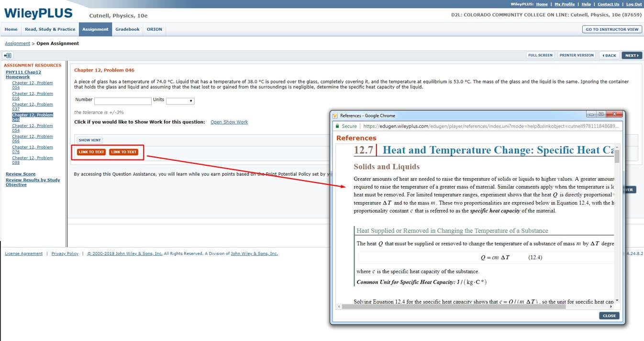This screenshot has height=341, width=644.
Task: Open the License Agreement link
Action: [24, 254]
